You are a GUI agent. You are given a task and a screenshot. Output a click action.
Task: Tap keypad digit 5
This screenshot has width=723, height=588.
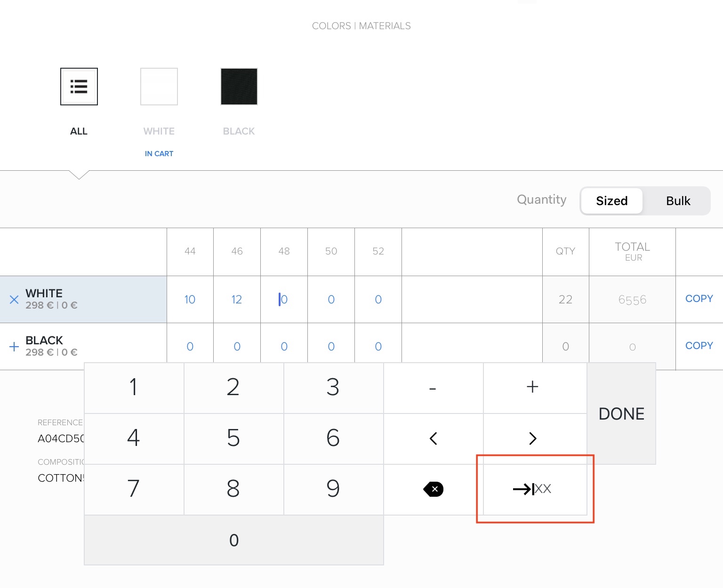[x=233, y=438]
